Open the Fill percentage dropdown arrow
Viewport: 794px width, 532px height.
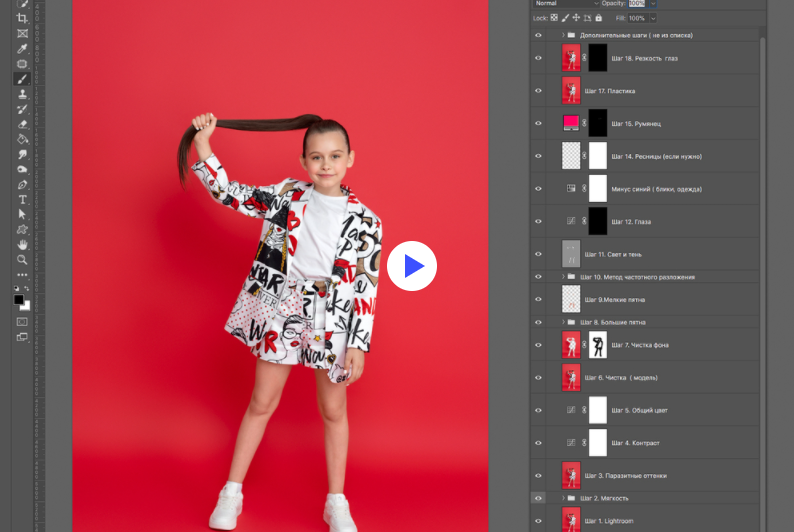click(x=654, y=18)
